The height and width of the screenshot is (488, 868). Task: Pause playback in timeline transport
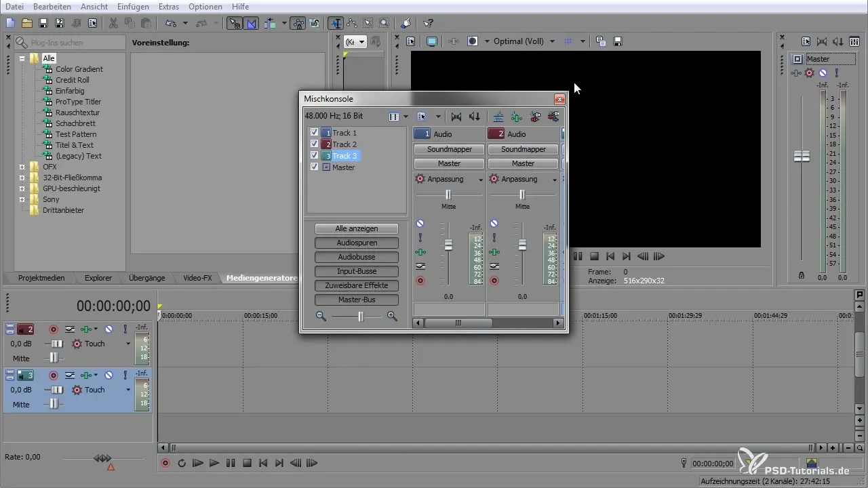pyautogui.click(x=231, y=464)
